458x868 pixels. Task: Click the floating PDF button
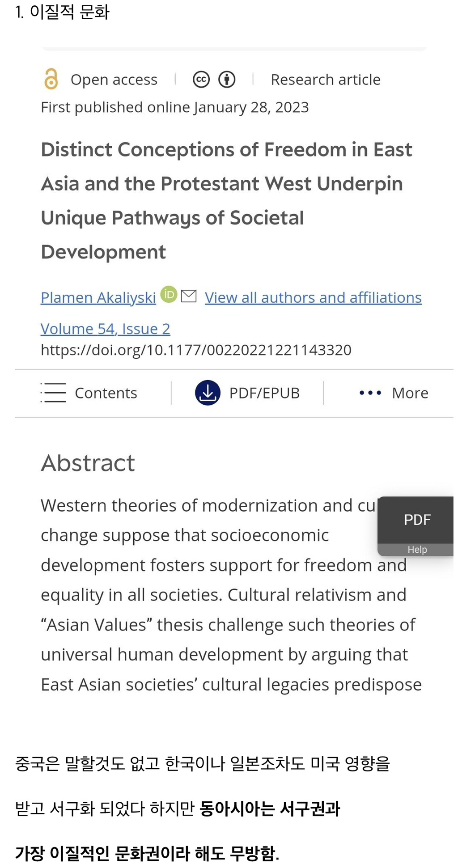(x=417, y=520)
